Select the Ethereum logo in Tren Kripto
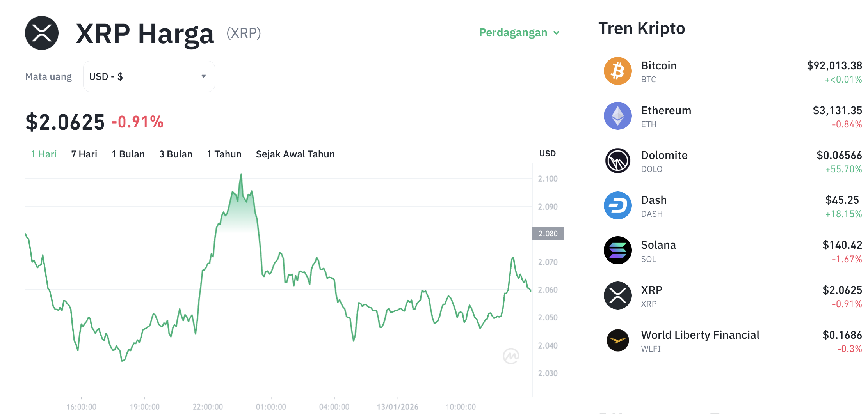 618,116
